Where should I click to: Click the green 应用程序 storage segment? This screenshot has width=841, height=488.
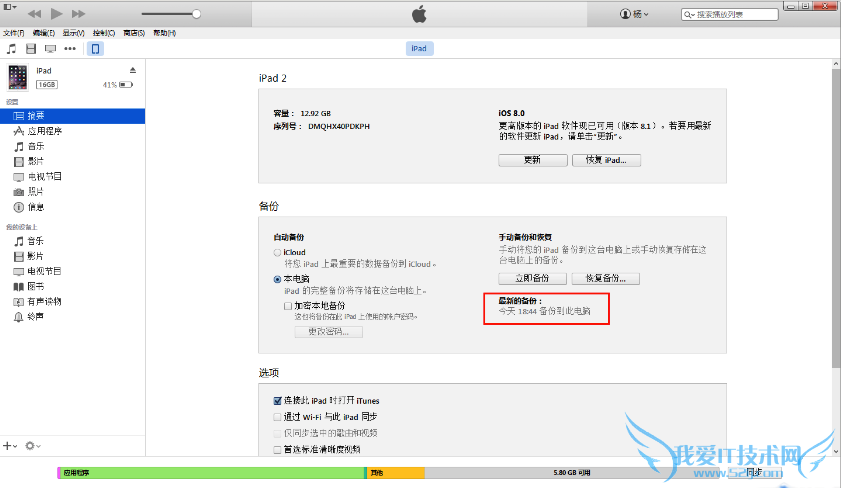tap(212, 472)
